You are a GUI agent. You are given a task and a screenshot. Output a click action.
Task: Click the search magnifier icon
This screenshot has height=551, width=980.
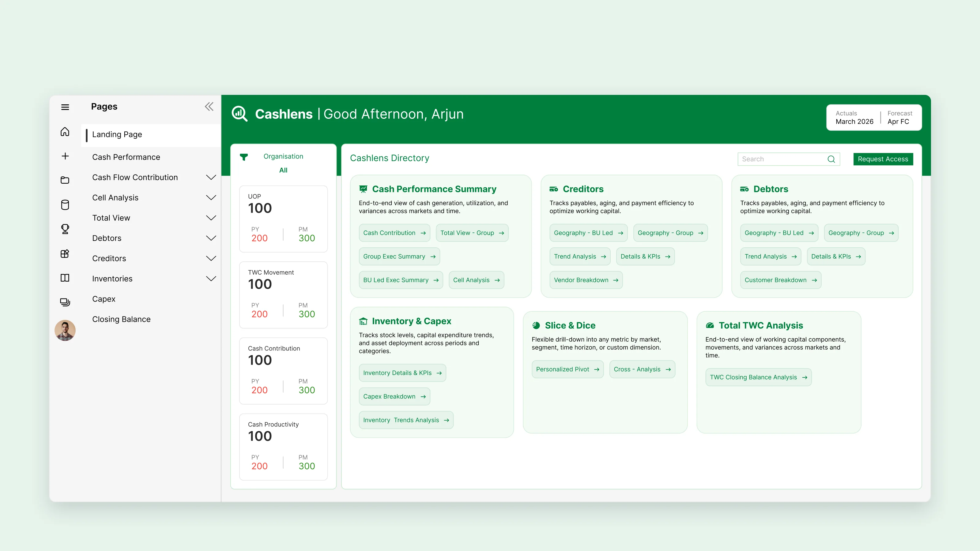[831, 159]
